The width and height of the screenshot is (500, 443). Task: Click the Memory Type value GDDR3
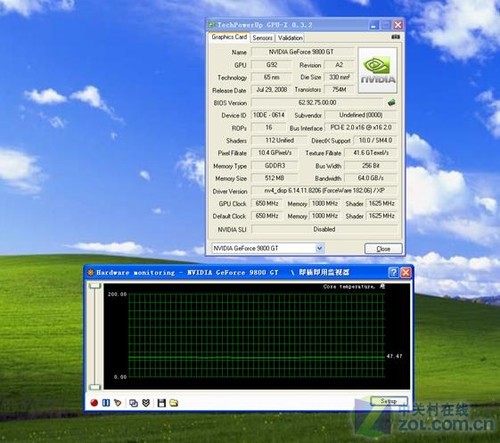pyautogui.click(x=275, y=166)
